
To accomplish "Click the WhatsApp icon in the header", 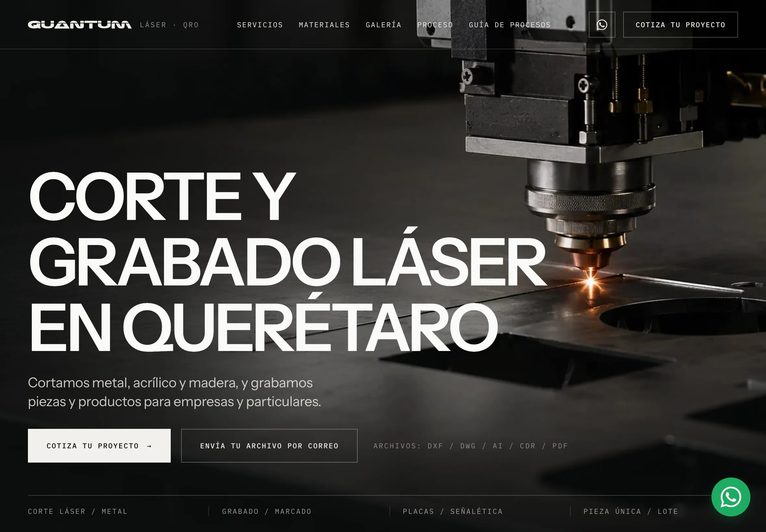I will (x=601, y=25).
